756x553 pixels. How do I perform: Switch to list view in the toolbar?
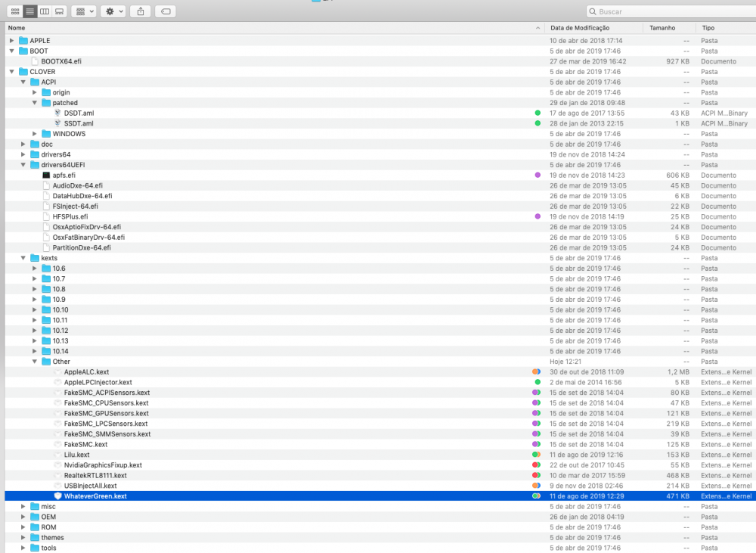pyautogui.click(x=29, y=11)
